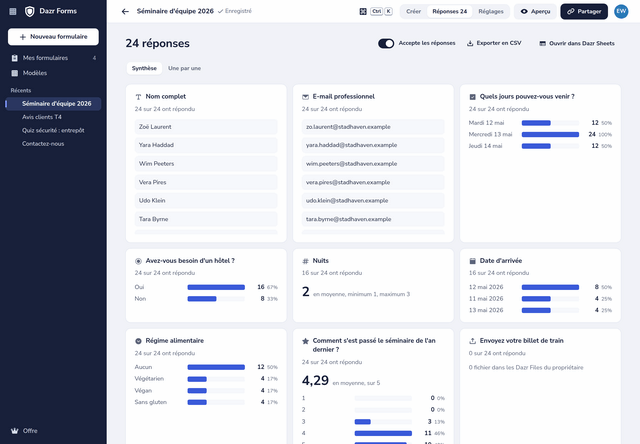Image resolution: width=640 pixels, height=444 pixels.
Task: Click the plus icon in Nouveau formulaire
Action: (23, 37)
